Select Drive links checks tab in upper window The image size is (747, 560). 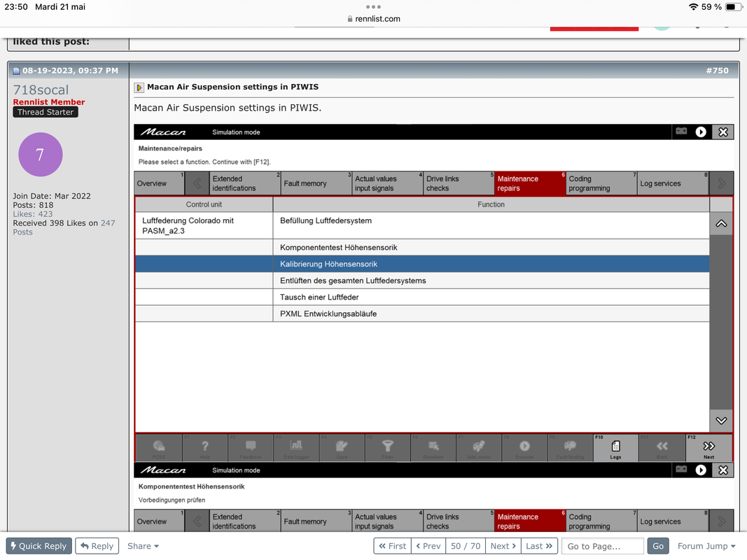[x=459, y=183]
